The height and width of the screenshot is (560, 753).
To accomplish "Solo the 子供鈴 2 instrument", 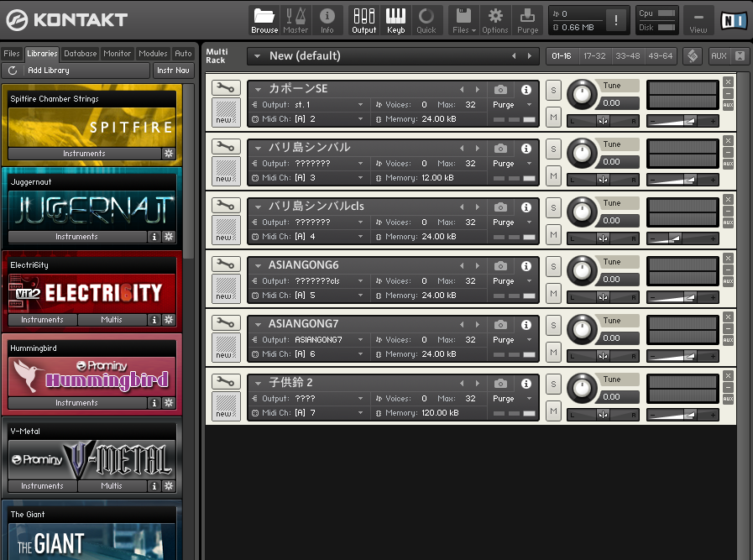I will 553,385.
